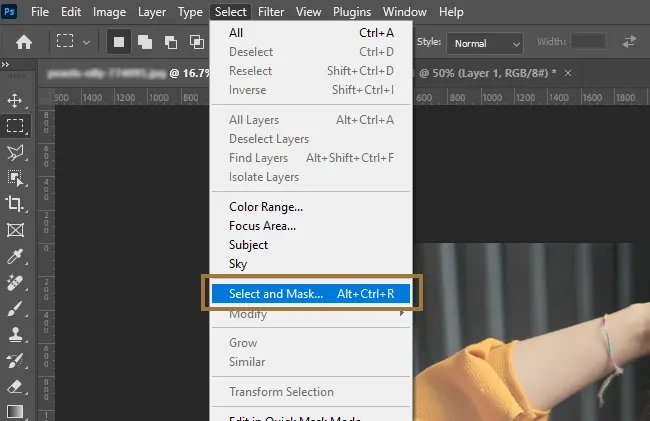Viewport: 650px width, 421px height.
Task: Open the View menu
Action: pos(308,12)
